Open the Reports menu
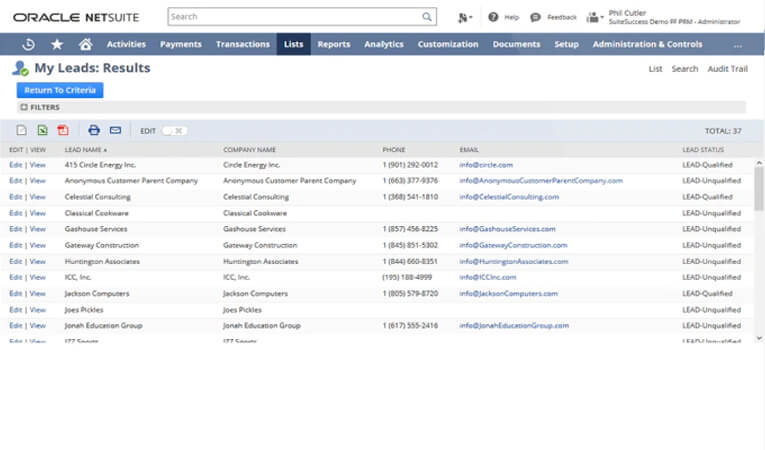 pos(333,44)
